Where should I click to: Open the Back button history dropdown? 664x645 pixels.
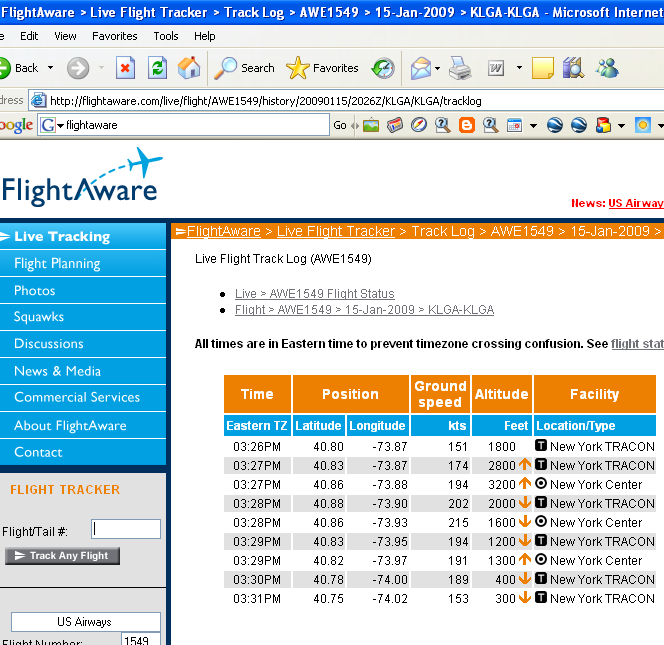(x=50, y=68)
